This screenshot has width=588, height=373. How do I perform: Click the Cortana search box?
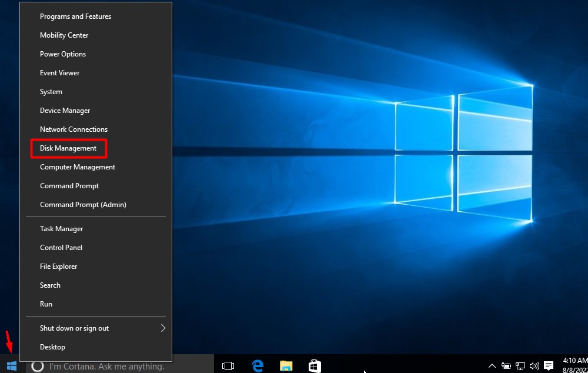pos(106,367)
